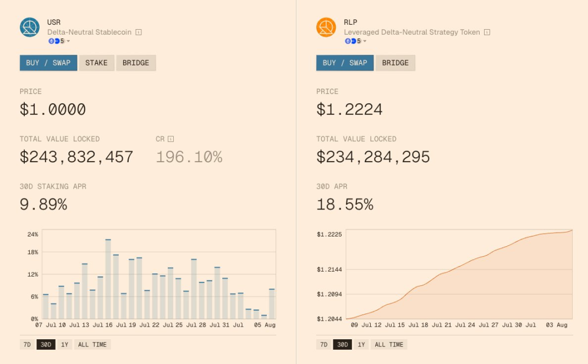588x364 pixels.
Task: Click the tallest bar in the USR APR chart
Action: pyautogui.click(x=108, y=275)
